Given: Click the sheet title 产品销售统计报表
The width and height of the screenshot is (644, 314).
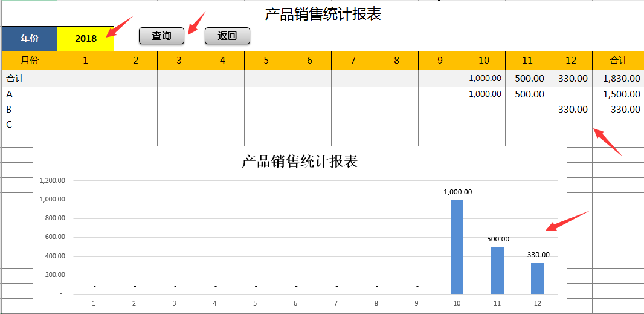Looking at the screenshot, I should [323, 15].
